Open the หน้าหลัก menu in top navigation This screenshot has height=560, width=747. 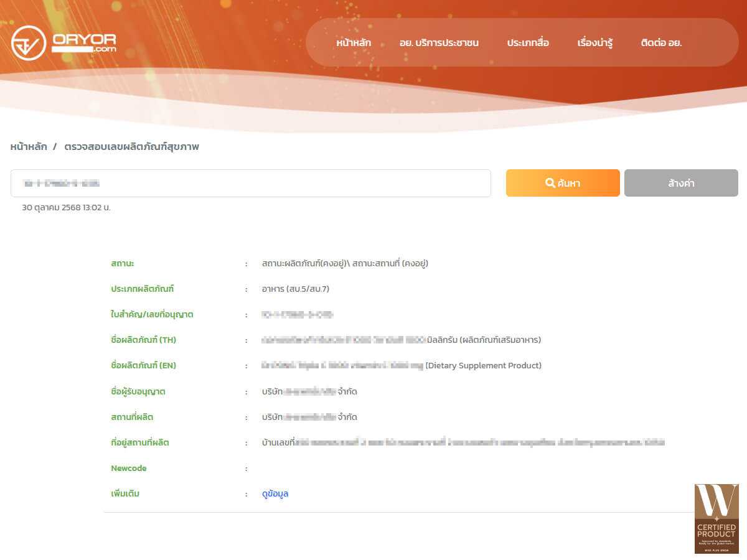click(x=354, y=43)
